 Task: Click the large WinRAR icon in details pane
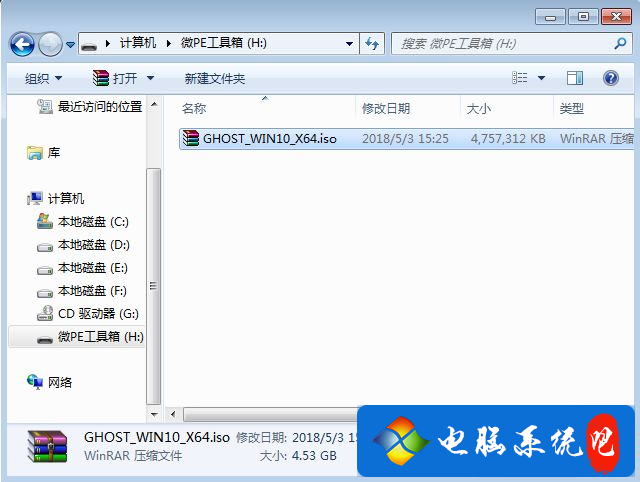point(47,447)
